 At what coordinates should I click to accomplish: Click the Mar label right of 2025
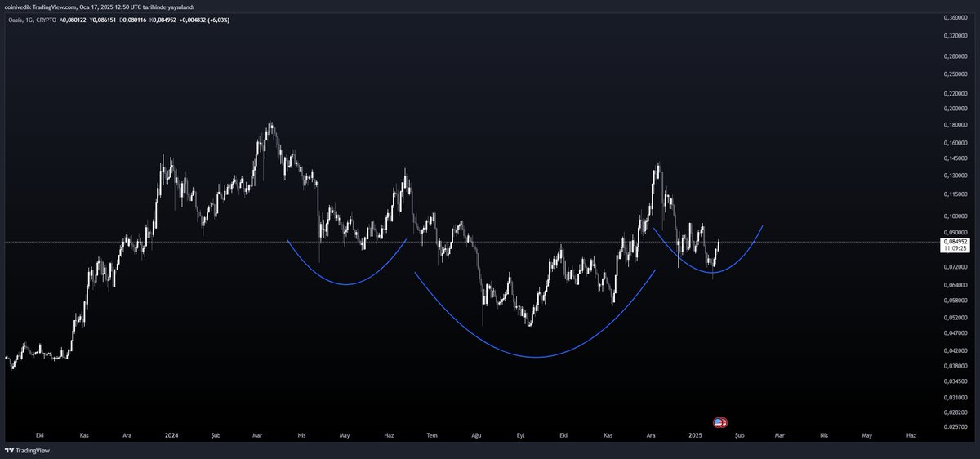(781, 437)
